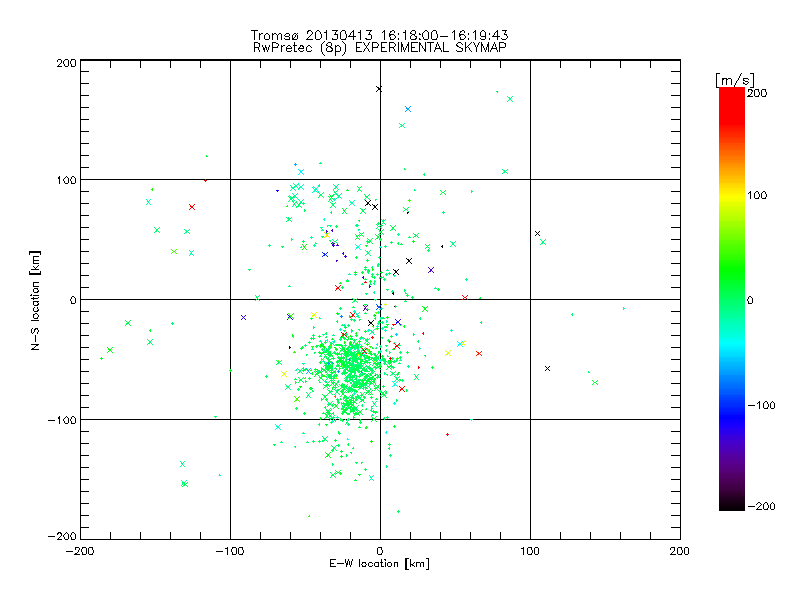Viewport: 800px width, 600px height.
Task: Click the colorbar value label '-100'
Action: tap(761, 405)
